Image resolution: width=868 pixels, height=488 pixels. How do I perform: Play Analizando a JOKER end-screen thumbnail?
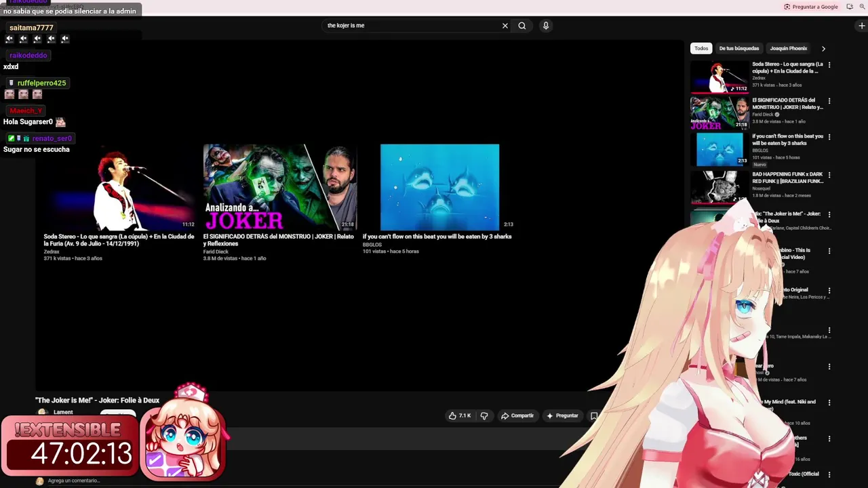(279, 187)
